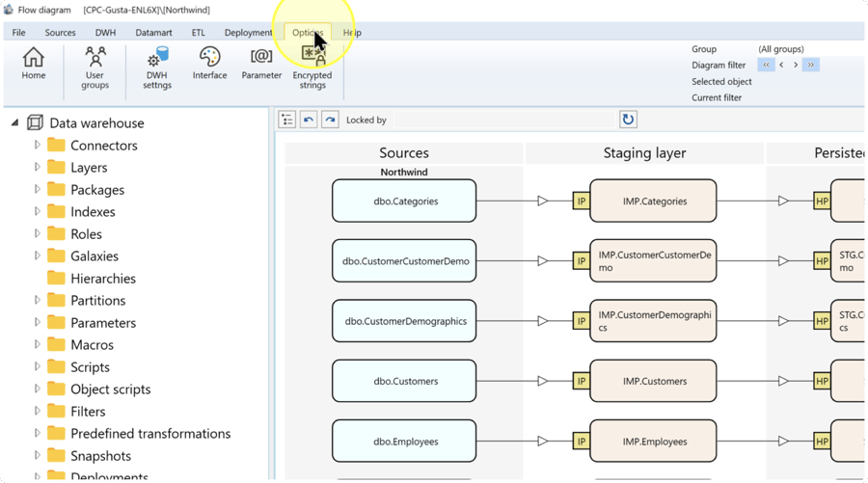
Task: Expand the Roles folder
Action: pyautogui.click(x=37, y=233)
